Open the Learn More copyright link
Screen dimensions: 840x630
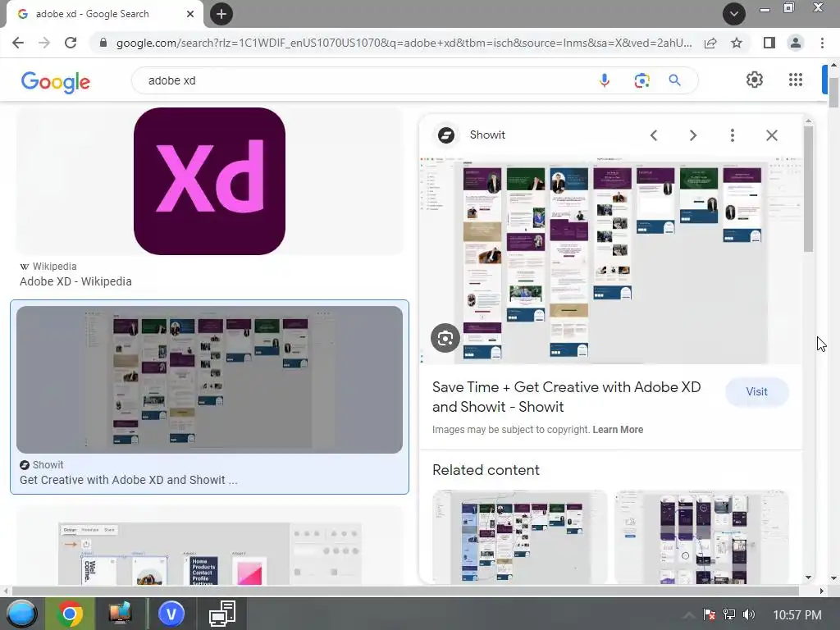618,430
